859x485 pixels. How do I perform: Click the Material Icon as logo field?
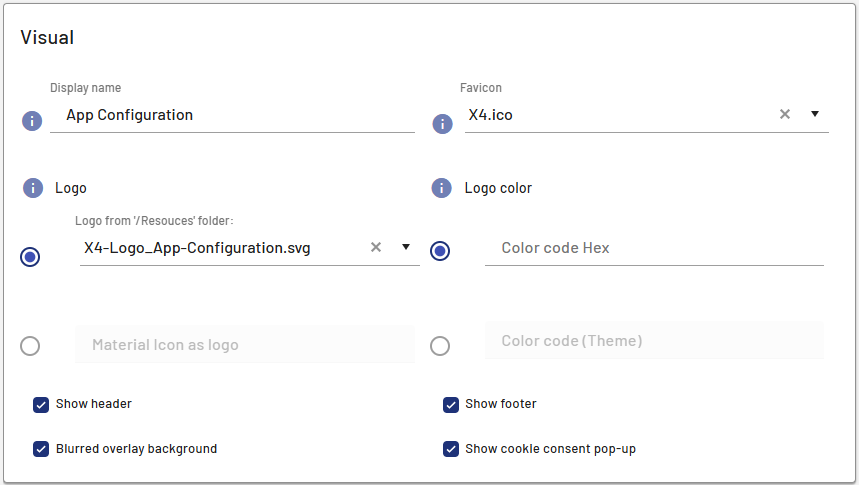245,345
